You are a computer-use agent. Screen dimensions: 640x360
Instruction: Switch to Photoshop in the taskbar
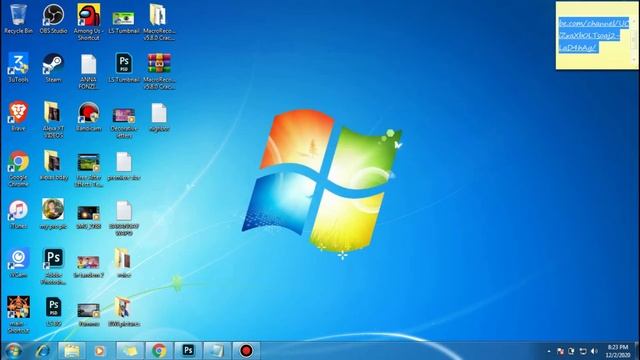tap(188, 351)
